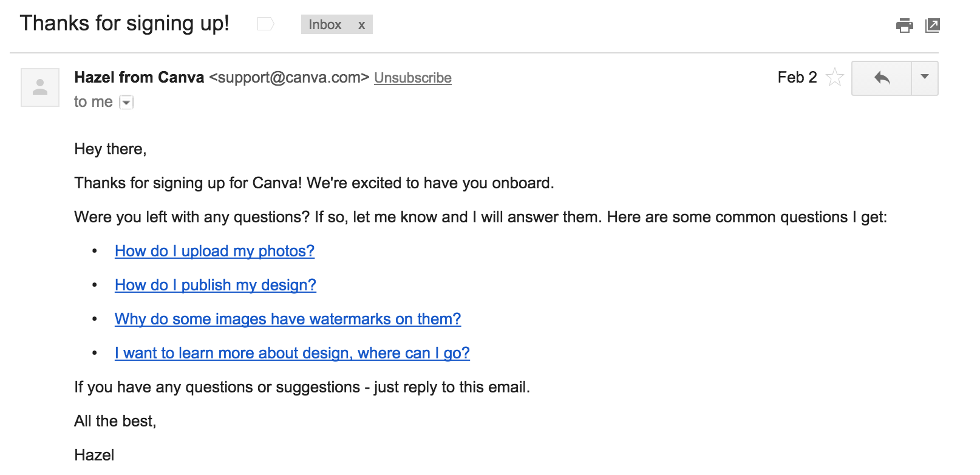Image resolution: width=980 pixels, height=475 pixels.
Task: Click sender name Hazel from Canva
Action: point(139,77)
